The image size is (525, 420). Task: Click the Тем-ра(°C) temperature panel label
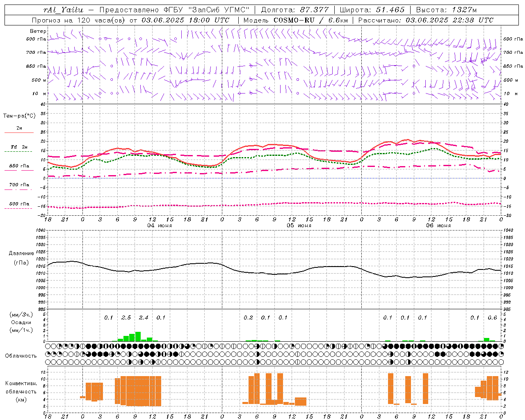(19, 116)
